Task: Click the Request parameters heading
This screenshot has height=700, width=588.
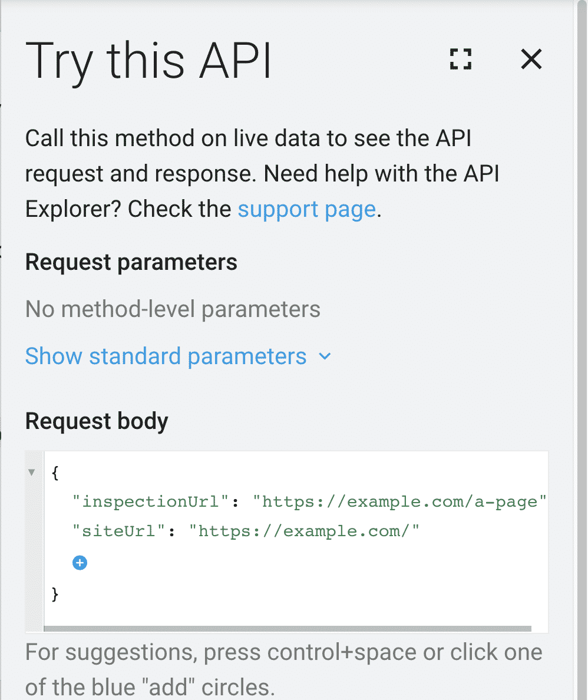Action: pos(131,262)
